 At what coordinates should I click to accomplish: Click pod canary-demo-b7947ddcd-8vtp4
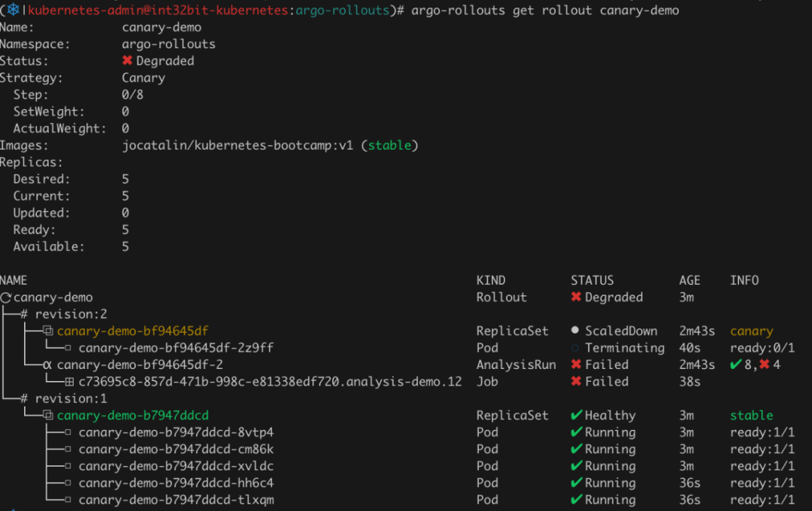[176, 433]
